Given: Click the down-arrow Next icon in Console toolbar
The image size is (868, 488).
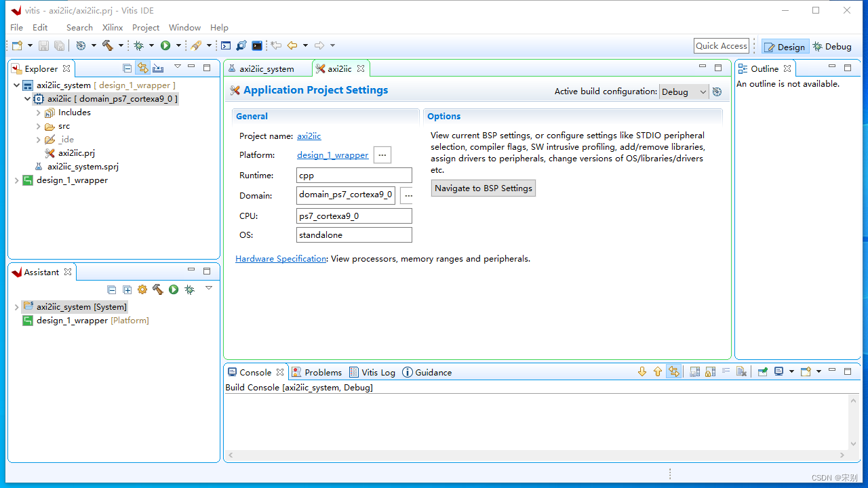Looking at the screenshot, I should point(642,371).
